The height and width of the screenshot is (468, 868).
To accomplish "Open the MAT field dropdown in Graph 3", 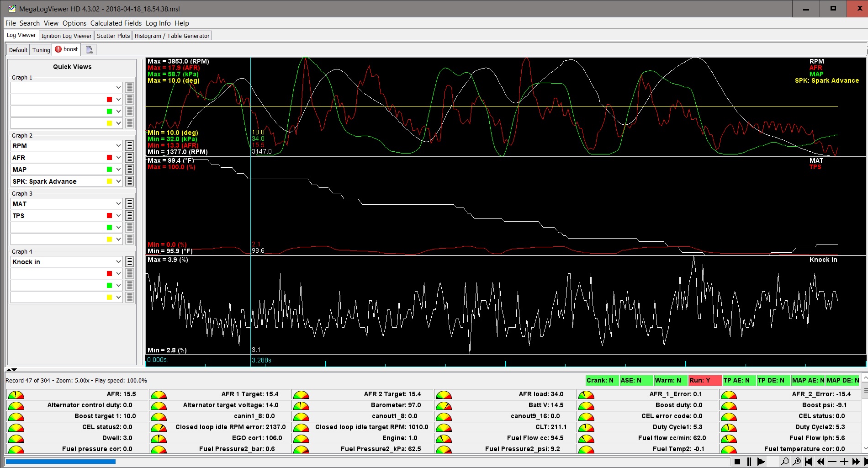I will [x=118, y=204].
